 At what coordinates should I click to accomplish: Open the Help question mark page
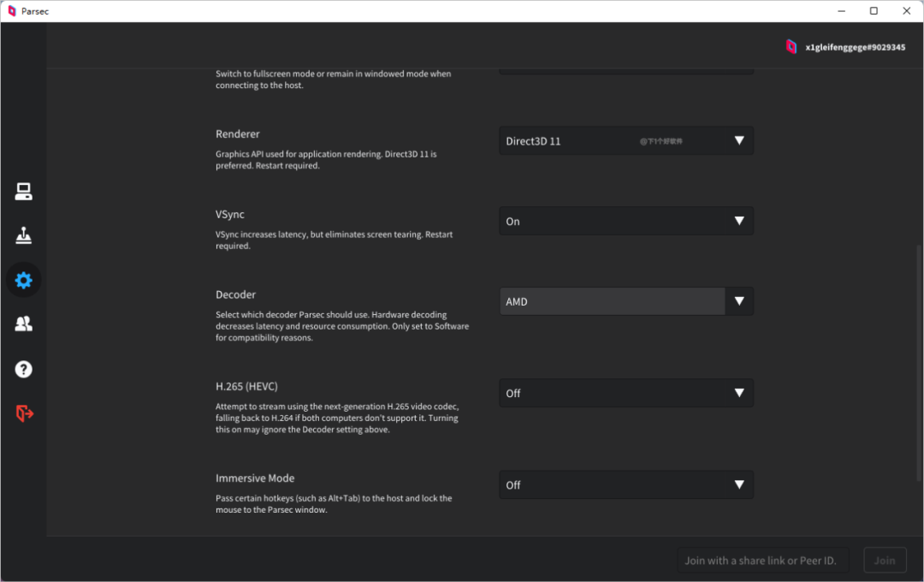point(23,369)
